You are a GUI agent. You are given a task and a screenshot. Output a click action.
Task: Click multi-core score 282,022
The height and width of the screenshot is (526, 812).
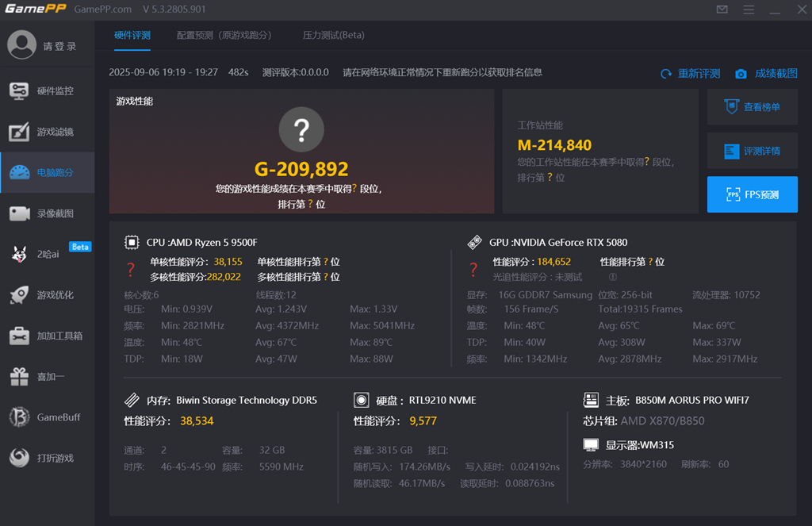(x=224, y=277)
